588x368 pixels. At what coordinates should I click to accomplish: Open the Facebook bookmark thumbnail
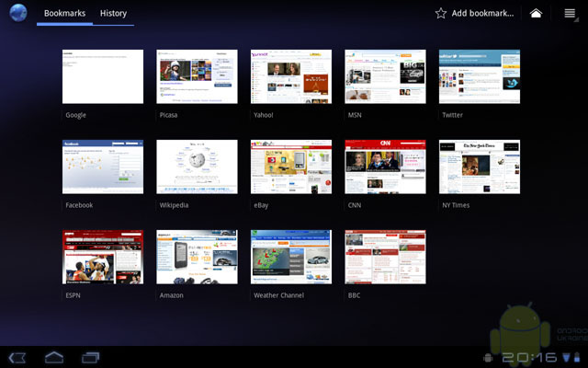coord(103,167)
